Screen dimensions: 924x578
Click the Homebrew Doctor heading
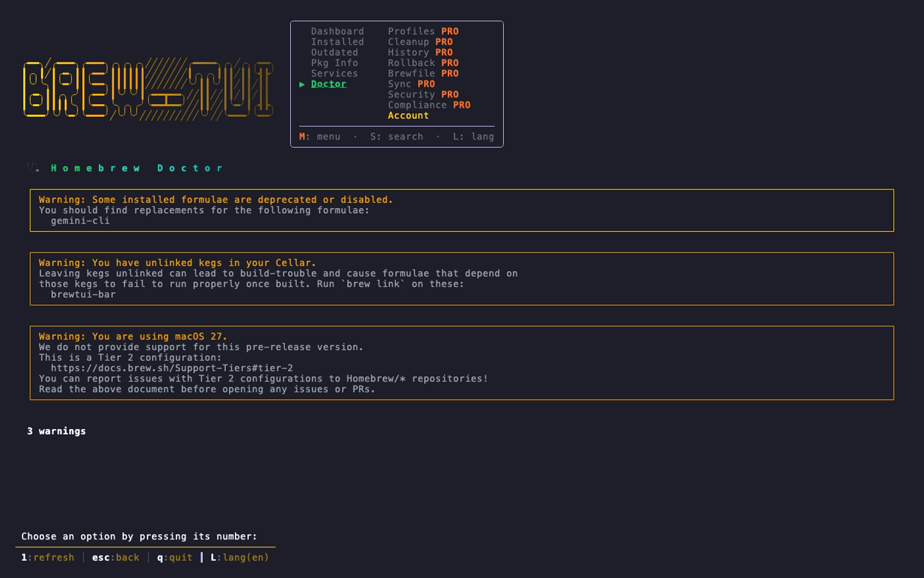(137, 168)
